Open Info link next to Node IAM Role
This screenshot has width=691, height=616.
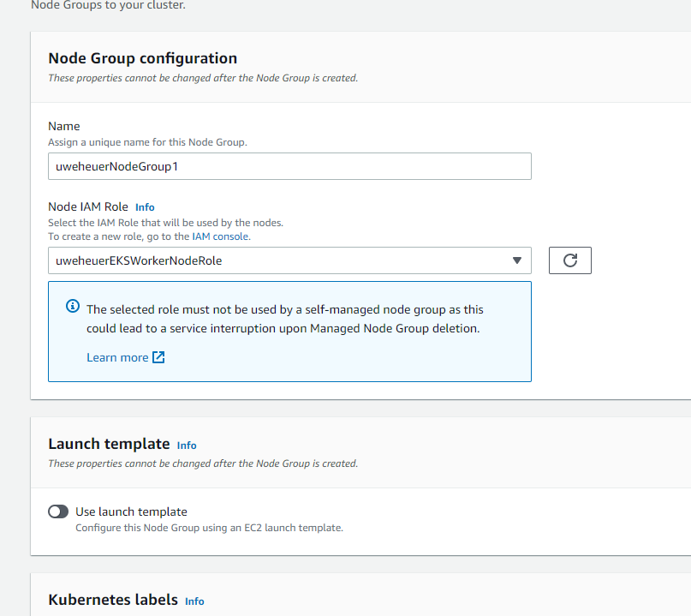coord(145,207)
